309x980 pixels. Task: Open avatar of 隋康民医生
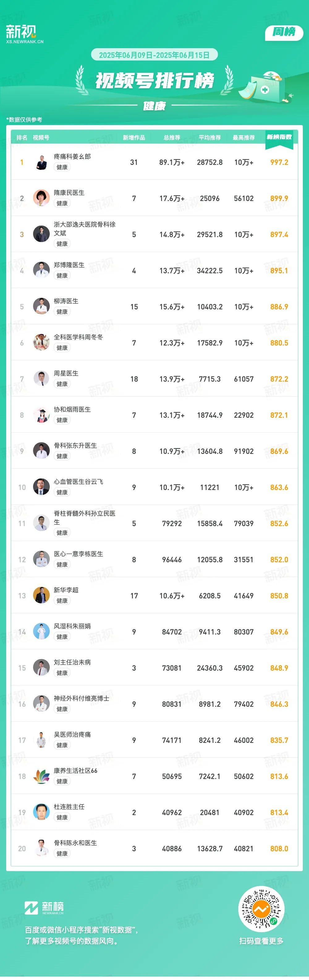pos(41,198)
